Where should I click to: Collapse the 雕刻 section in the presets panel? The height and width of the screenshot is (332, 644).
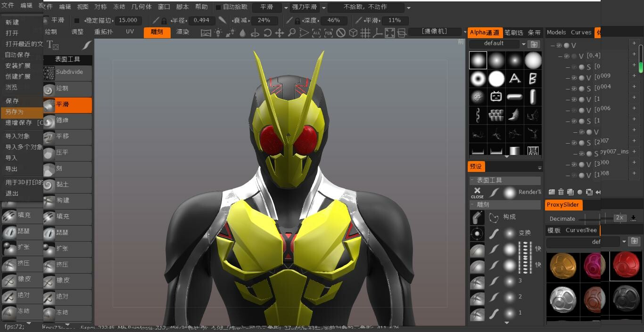472,204
